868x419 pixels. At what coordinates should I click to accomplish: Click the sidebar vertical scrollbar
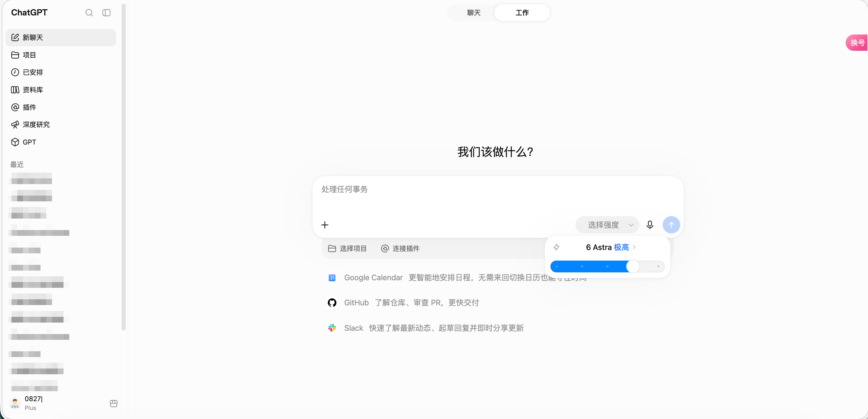click(x=123, y=167)
